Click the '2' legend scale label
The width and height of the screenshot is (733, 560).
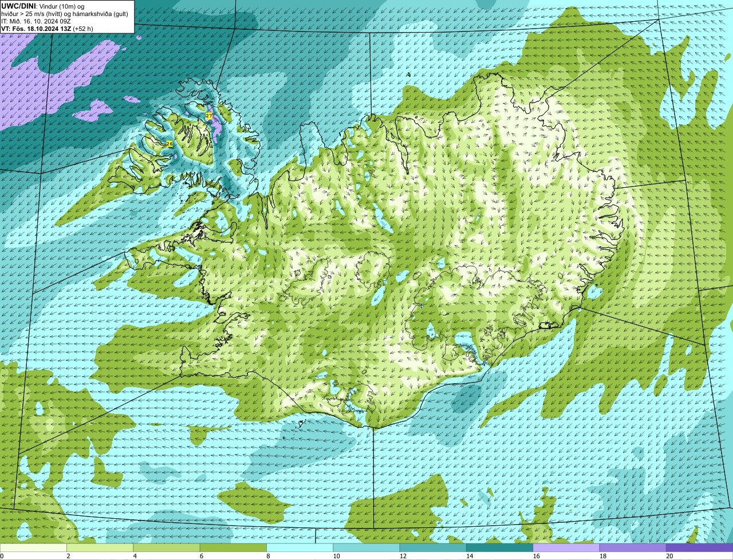coord(68,556)
